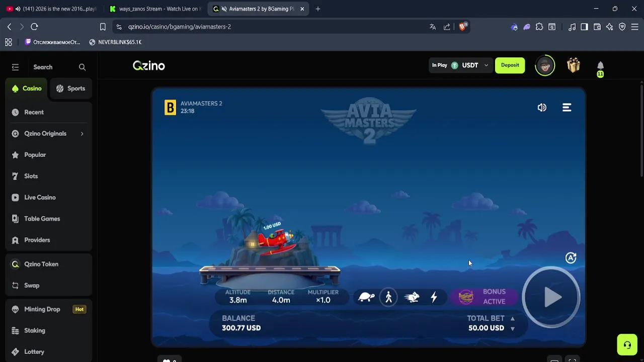644x362 pixels.
Task: Open the gift box rewards
Action: coord(574,65)
